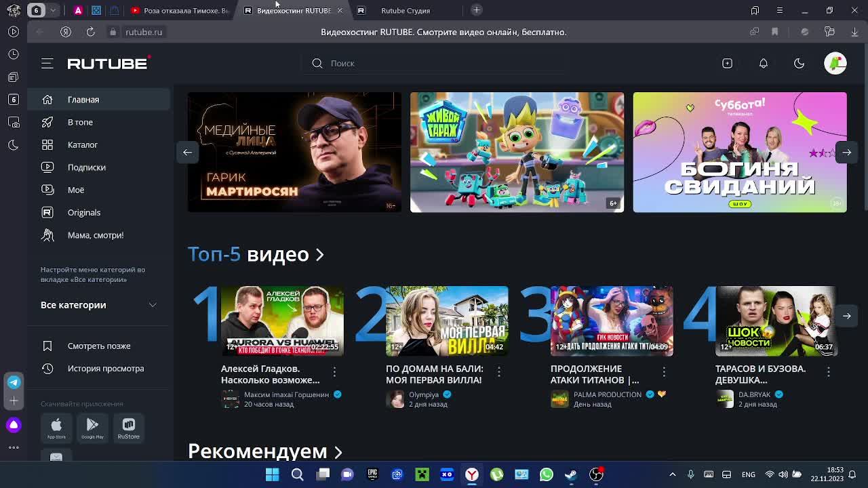The width and height of the screenshot is (868, 488).
Task: Play Тарасов и Бузова video thumbnail
Action: 776,321
